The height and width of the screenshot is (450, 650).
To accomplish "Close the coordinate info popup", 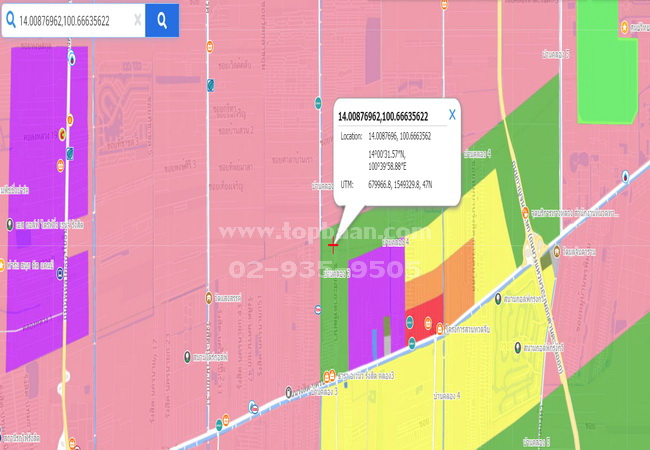I will [452, 114].
